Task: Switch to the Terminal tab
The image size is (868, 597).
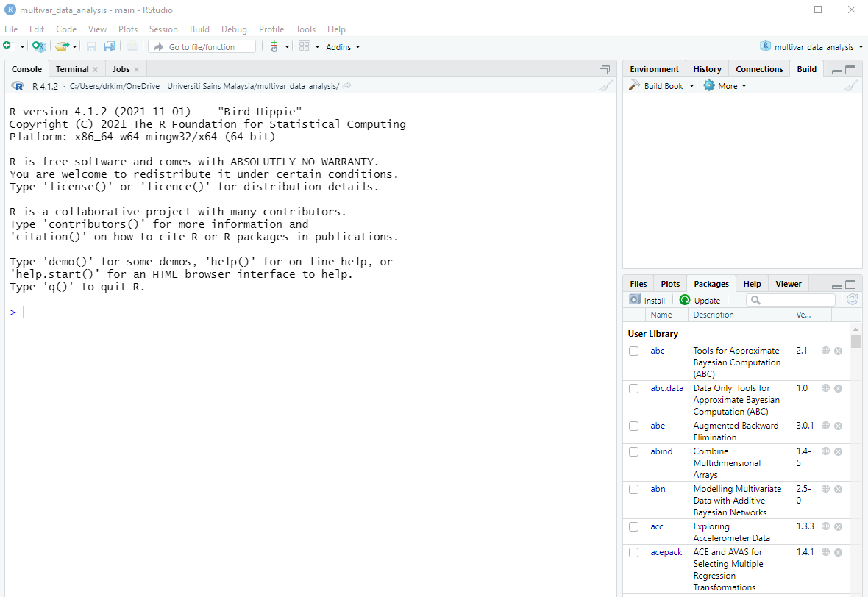Action: coord(72,69)
